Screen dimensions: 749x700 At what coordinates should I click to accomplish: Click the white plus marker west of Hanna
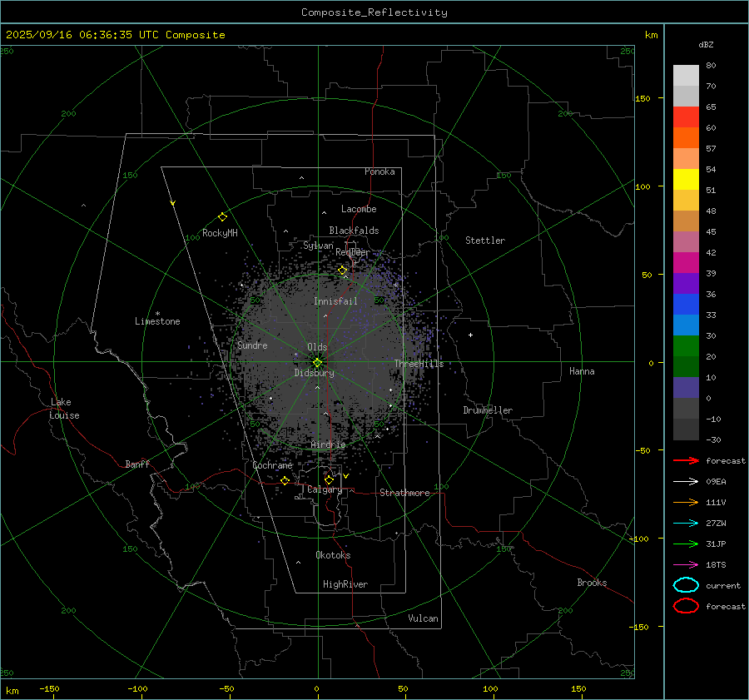470,335
